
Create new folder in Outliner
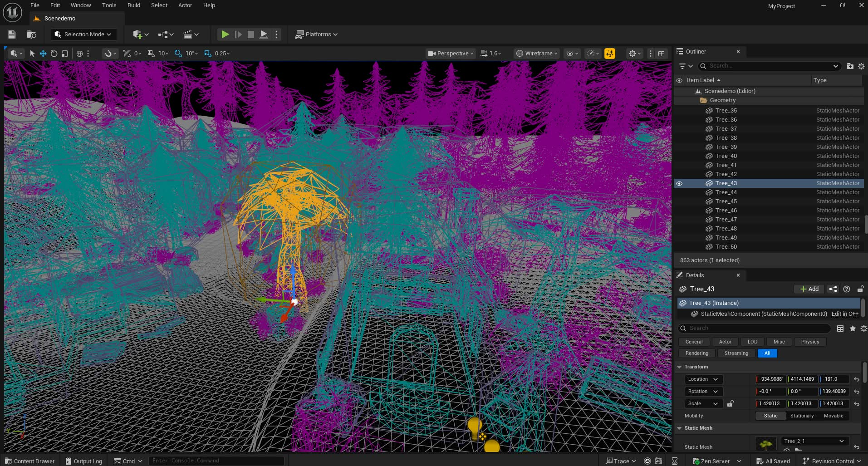(850, 66)
